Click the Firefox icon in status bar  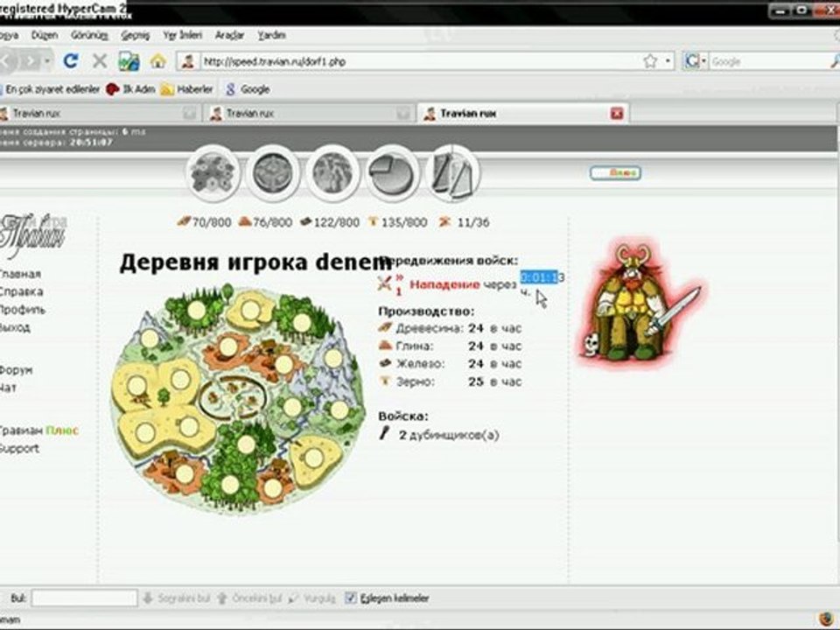pyautogui.click(x=825, y=619)
